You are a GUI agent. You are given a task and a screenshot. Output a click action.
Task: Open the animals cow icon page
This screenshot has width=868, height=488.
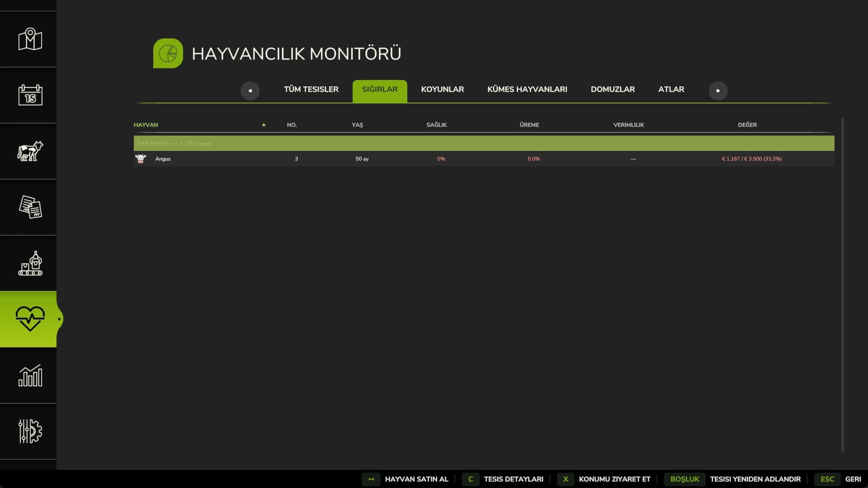(x=30, y=151)
